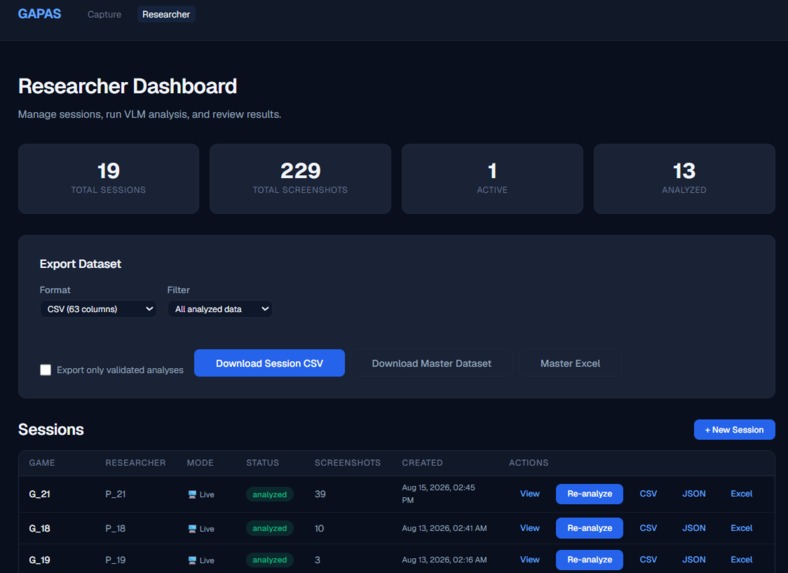Click the Sessions heading
This screenshot has width=788, height=573.
(51, 429)
